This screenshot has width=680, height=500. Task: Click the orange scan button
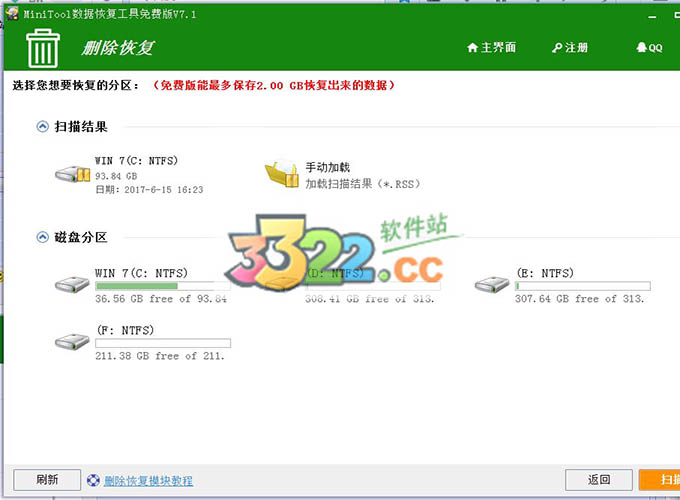click(x=659, y=480)
